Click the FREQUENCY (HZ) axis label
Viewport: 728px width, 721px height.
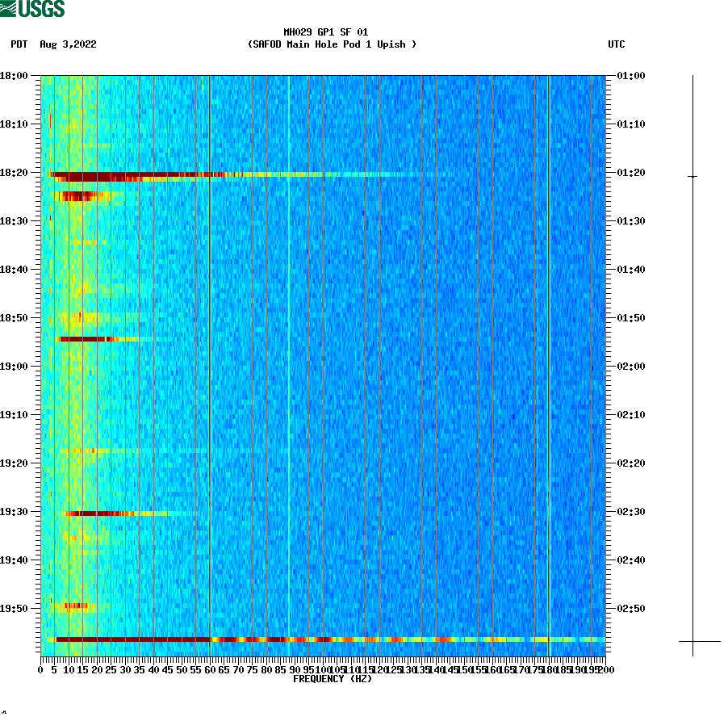(332, 679)
